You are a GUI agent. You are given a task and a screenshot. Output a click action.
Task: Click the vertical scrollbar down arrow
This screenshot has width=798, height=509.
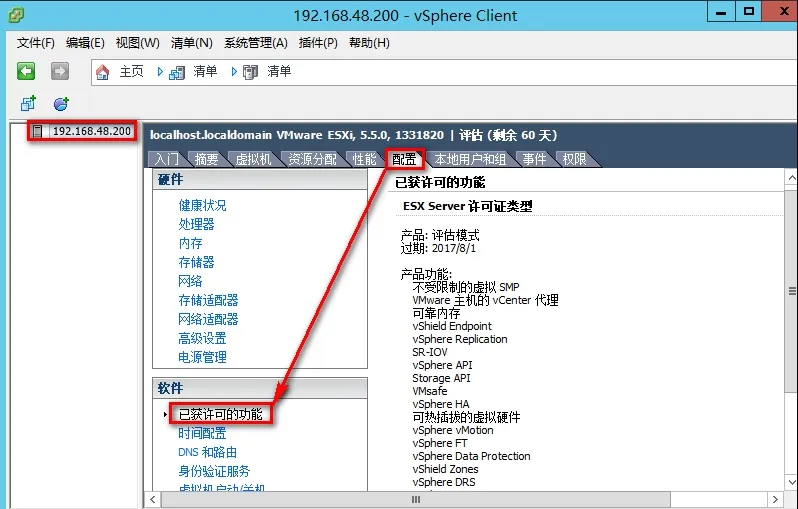coord(791,482)
